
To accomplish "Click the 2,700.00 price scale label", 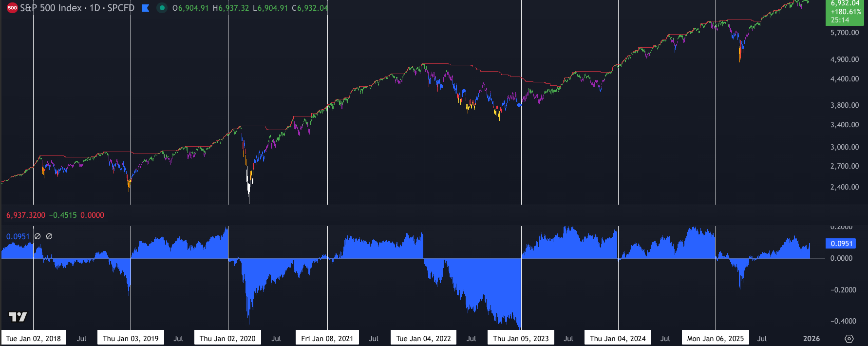I will tap(845, 166).
